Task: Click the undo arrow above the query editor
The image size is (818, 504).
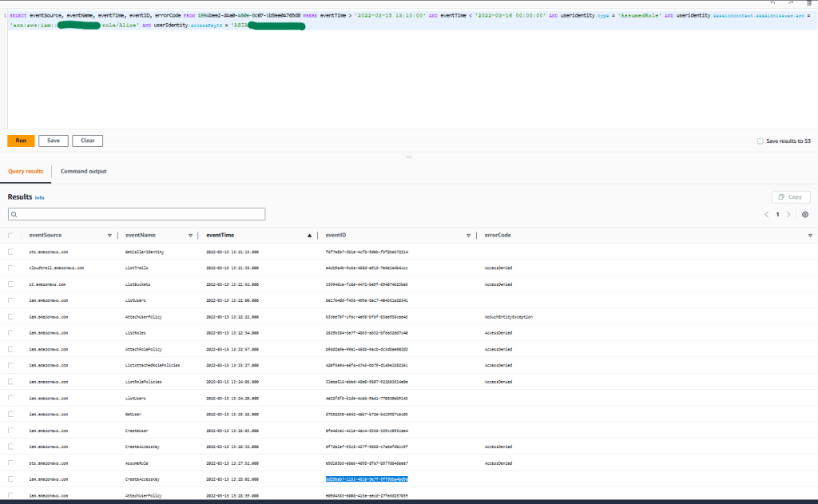Action: (772, 3)
